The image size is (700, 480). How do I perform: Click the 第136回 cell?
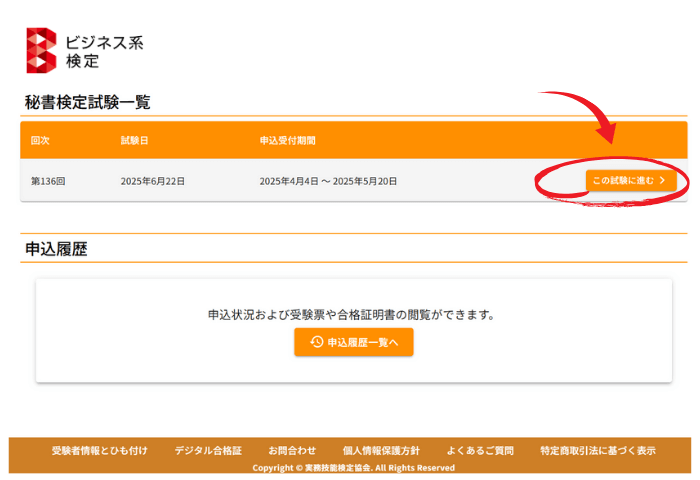tap(48, 181)
